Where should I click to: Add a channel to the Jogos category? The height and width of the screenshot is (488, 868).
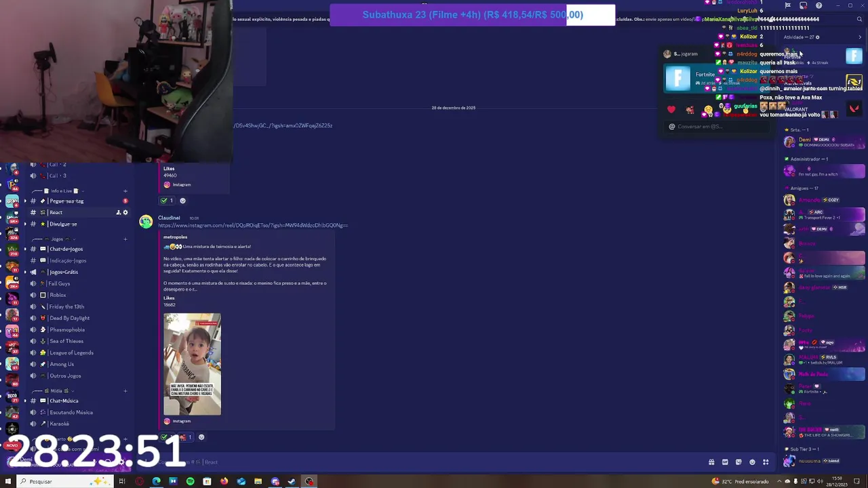125,239
